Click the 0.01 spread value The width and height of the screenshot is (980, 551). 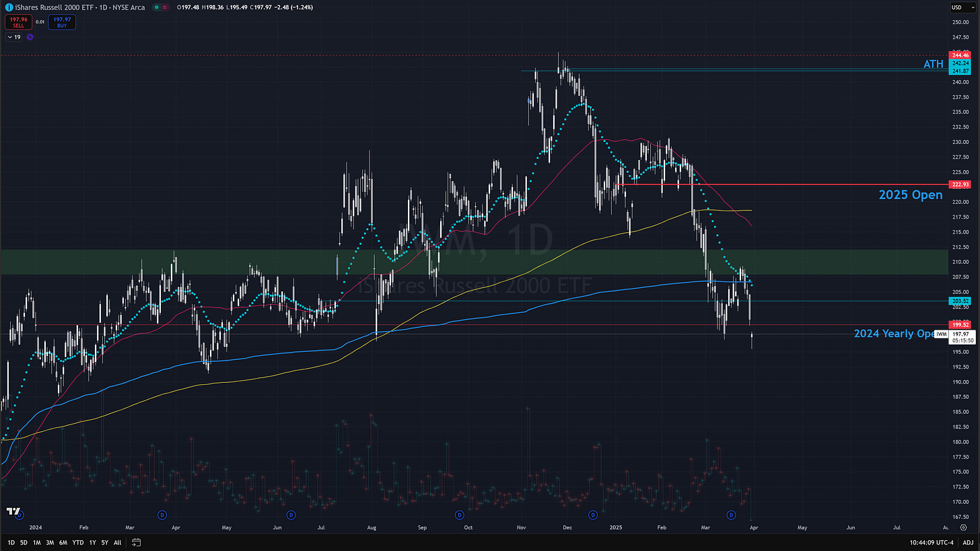click(x=40, y=22)
